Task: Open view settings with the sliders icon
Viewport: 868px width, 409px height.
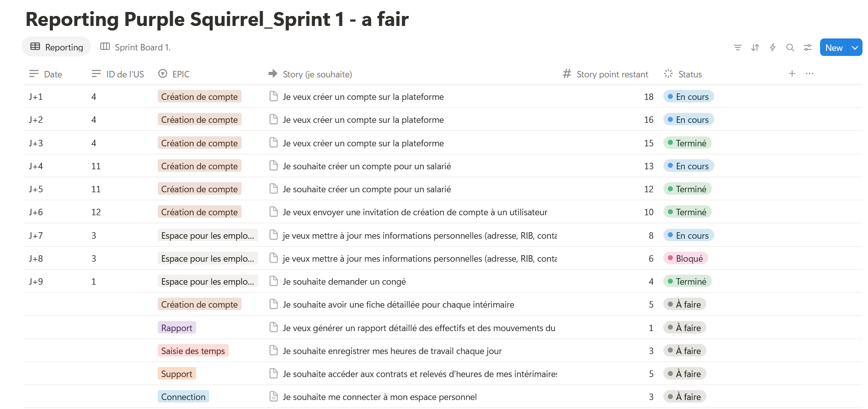Action: pos(808,47)
